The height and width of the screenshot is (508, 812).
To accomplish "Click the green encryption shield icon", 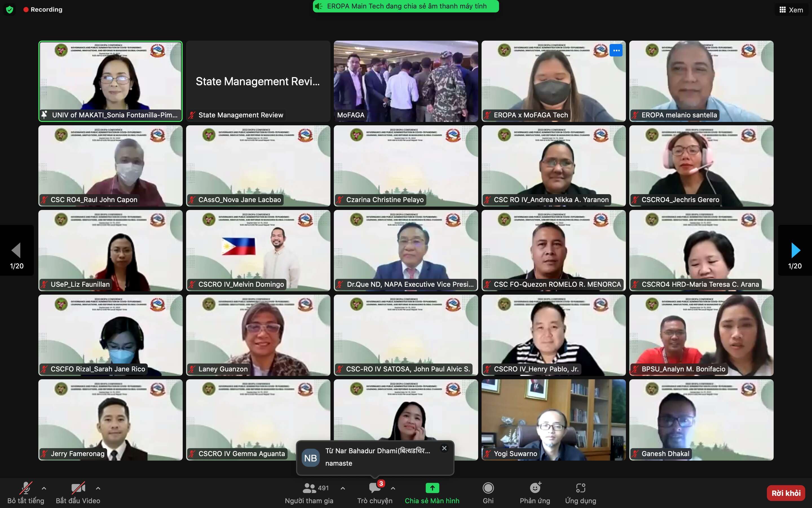I will pyautogui.click(x=10, y=9).
